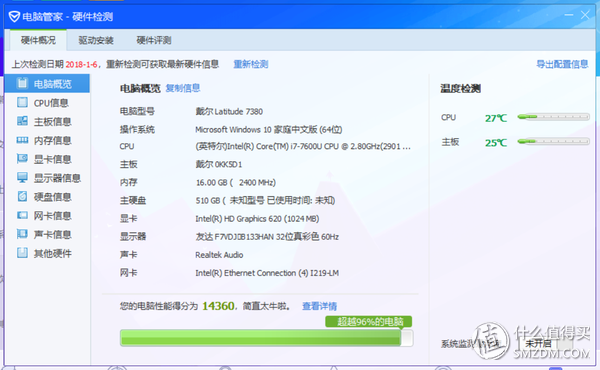This screenshot has height=370, width=600.
Task: Click the 显示器信息 monitor icon
Action: click(x=22, y=178)
